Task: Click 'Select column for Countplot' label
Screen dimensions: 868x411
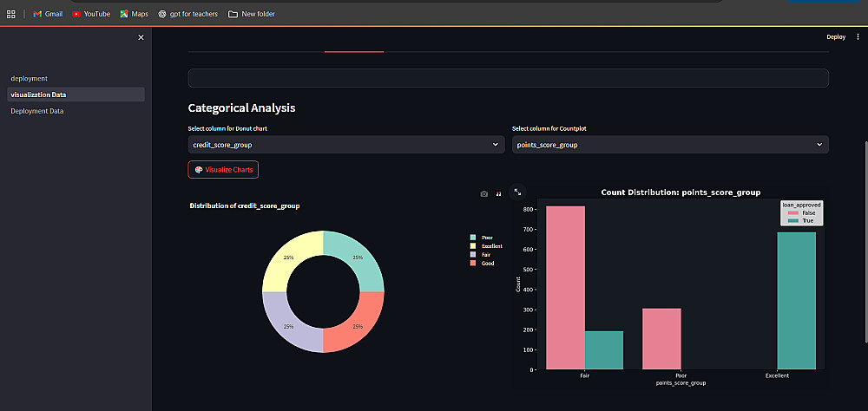Action: 549,128
